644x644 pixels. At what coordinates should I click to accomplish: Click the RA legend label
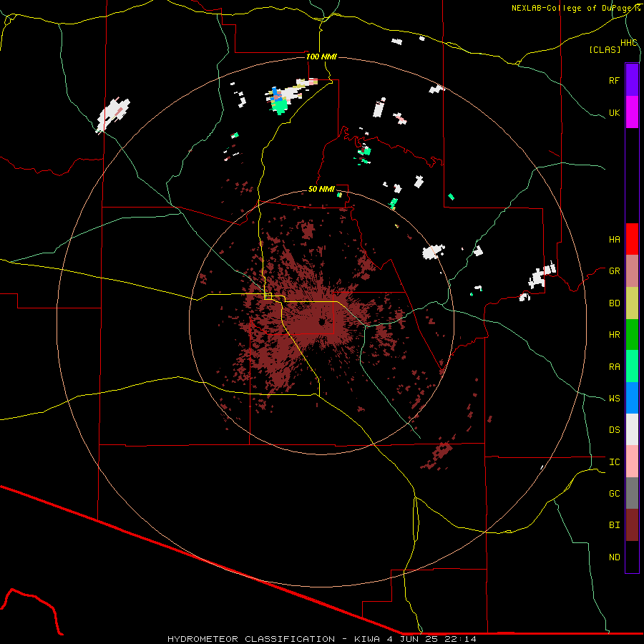pos(614,366)
